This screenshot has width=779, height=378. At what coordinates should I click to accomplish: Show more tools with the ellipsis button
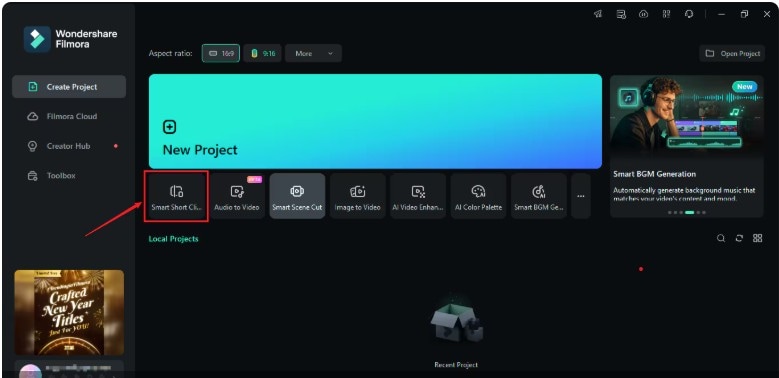coord(581,196)
